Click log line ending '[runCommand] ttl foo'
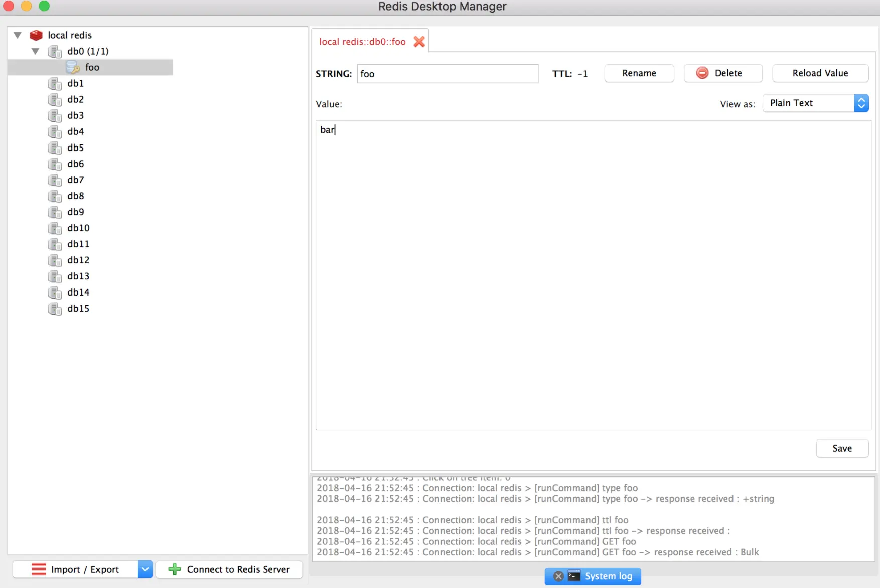880x588 pixels. click(472, 520)
